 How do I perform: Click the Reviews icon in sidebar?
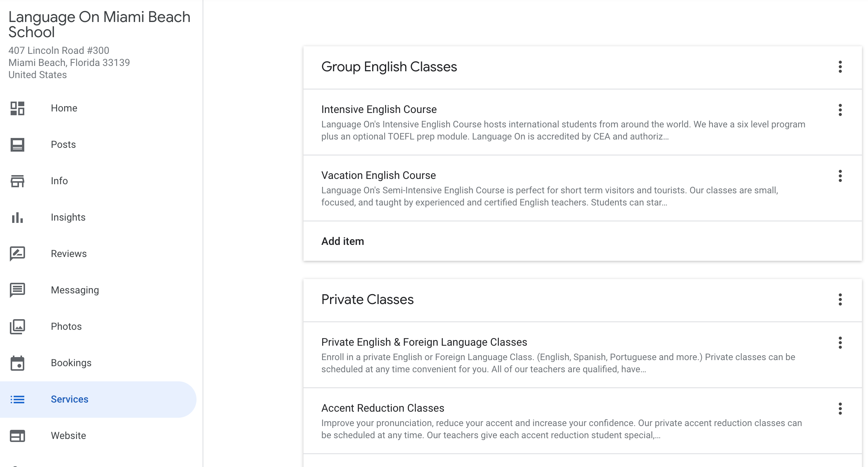[17, 254]
